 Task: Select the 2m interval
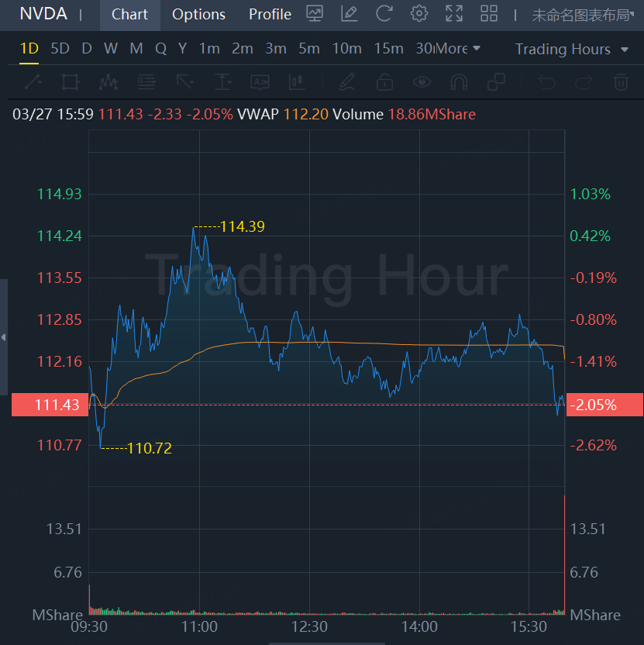click(243, 49)
